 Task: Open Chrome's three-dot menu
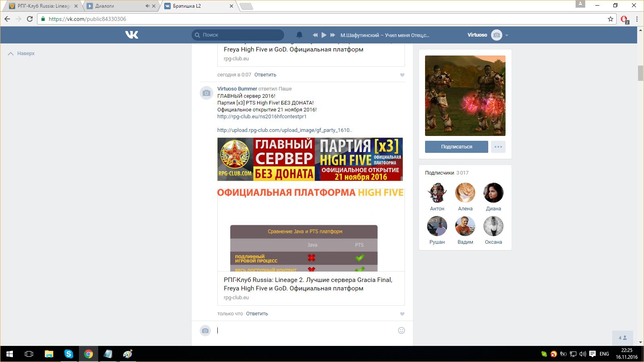[637, 19]
